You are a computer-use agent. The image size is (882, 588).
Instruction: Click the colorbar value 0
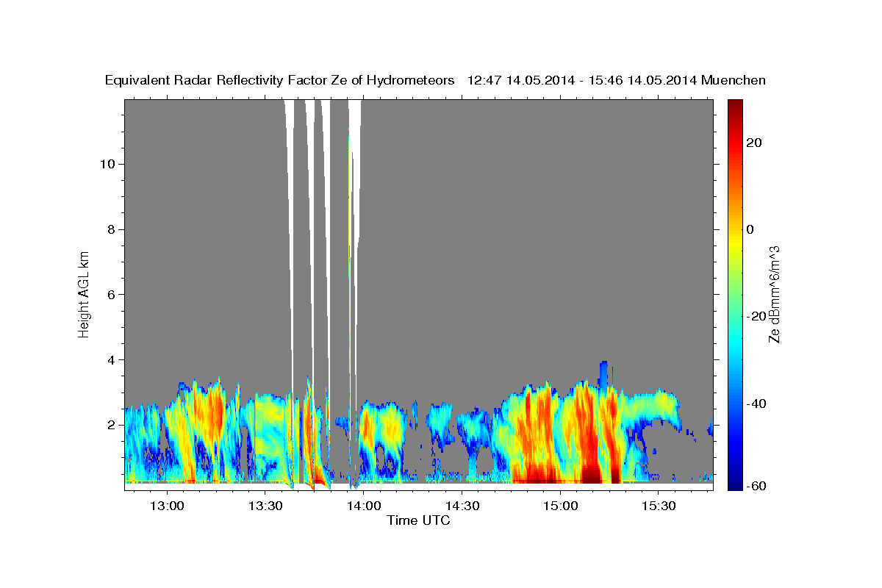(750, 229)
